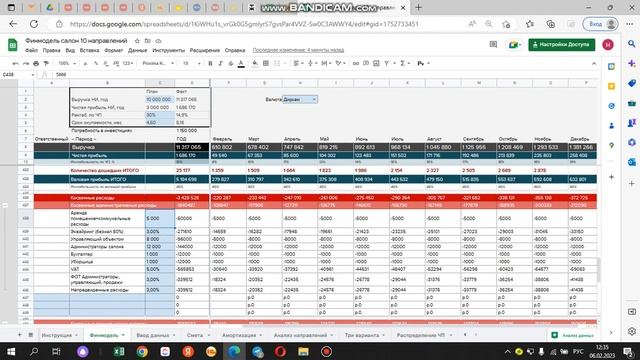Open the all sheets list icon
Screen dimensions: 640x360
tap(31, 335)
